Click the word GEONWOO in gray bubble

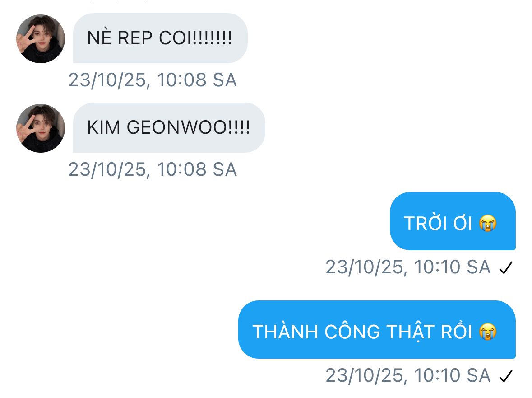176,128
